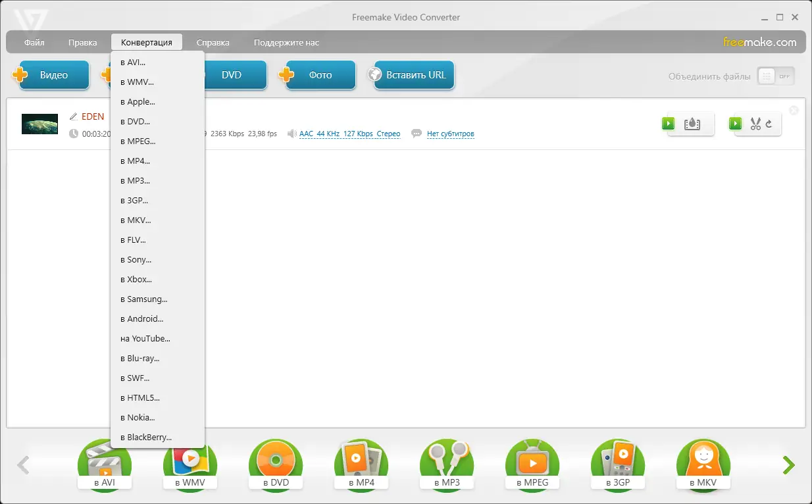
Task: Click the right arrow to scroll formats
Action: pos(788,465)
